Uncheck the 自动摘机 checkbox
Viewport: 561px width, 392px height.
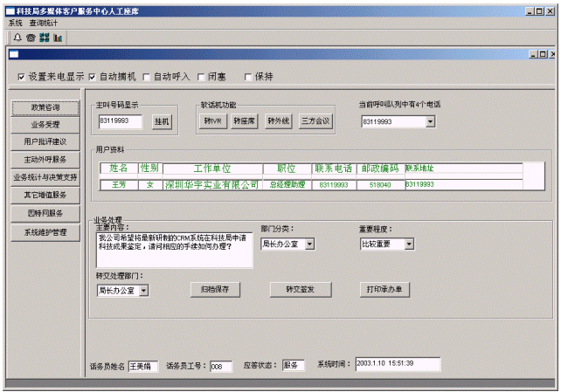tap(92, 77)
